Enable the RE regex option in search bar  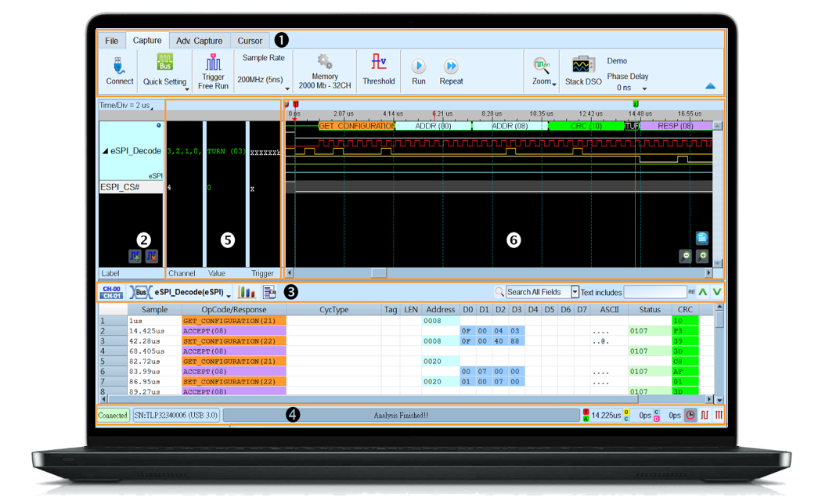(691, 291)
